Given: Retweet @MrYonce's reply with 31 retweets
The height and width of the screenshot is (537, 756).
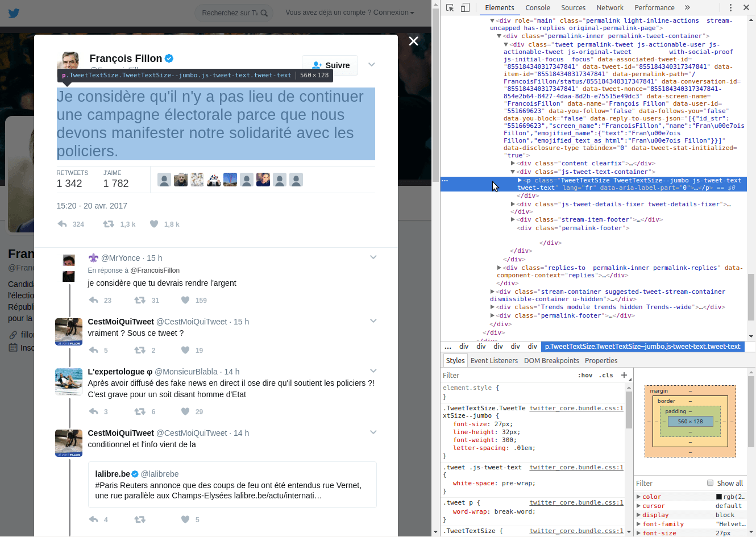Looking at the screenshot, I should pos(140,300).
